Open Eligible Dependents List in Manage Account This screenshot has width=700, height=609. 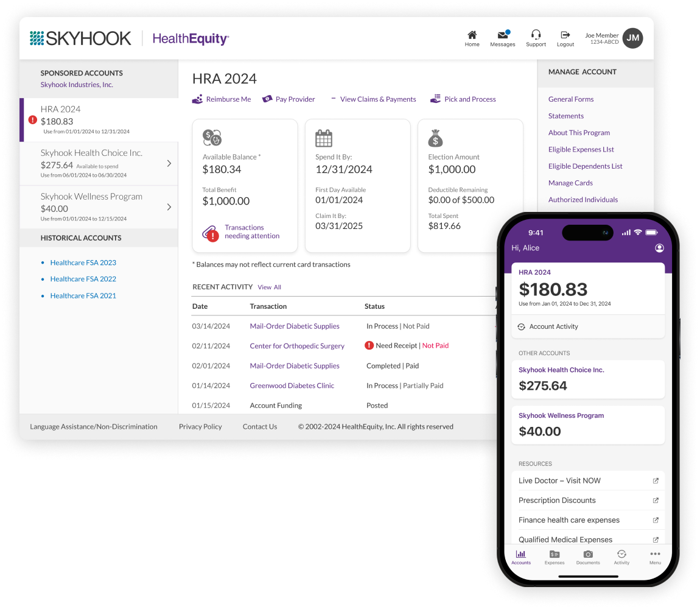point(585,166)
